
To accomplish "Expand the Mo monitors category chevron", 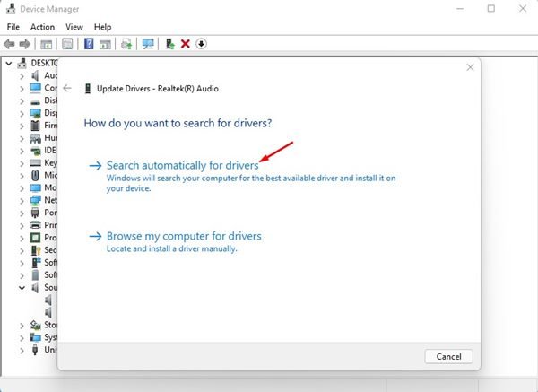I will point(22,188).
